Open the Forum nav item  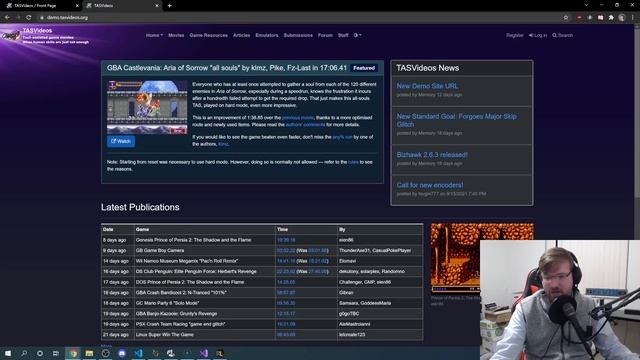click(x=325, y=36)
